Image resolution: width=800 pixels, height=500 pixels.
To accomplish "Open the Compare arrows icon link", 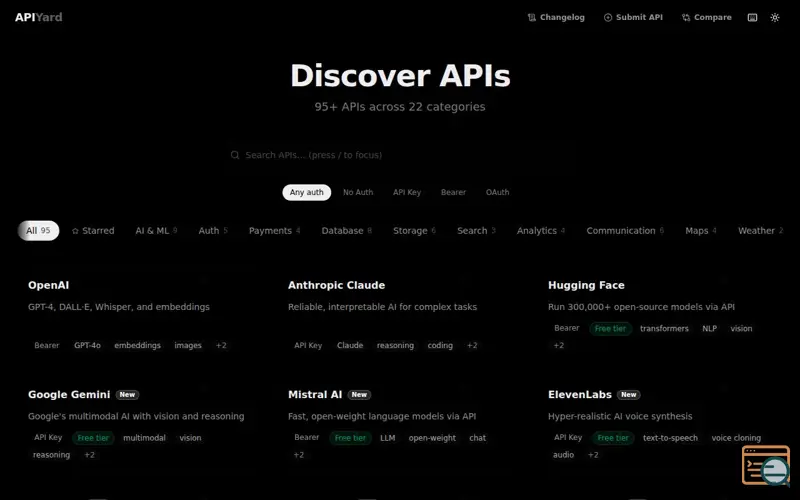I will [686, 17].
